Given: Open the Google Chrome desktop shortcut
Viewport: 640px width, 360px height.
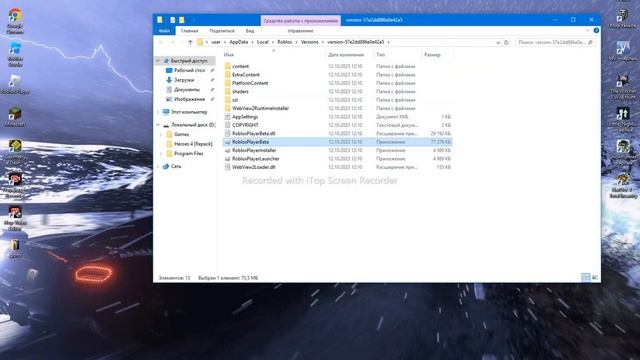Looking at the screenshot, I should coord(15,20).
